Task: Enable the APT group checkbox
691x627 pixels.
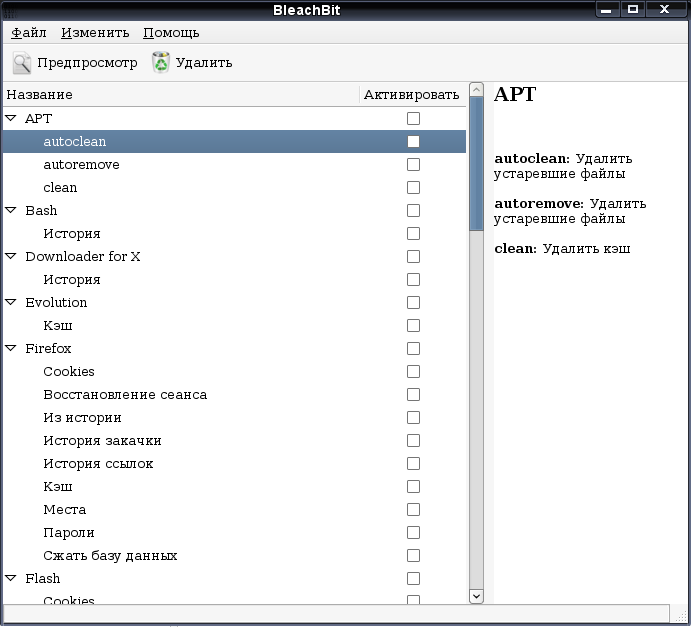Action: pyautogui.click(x=413, y=119)
